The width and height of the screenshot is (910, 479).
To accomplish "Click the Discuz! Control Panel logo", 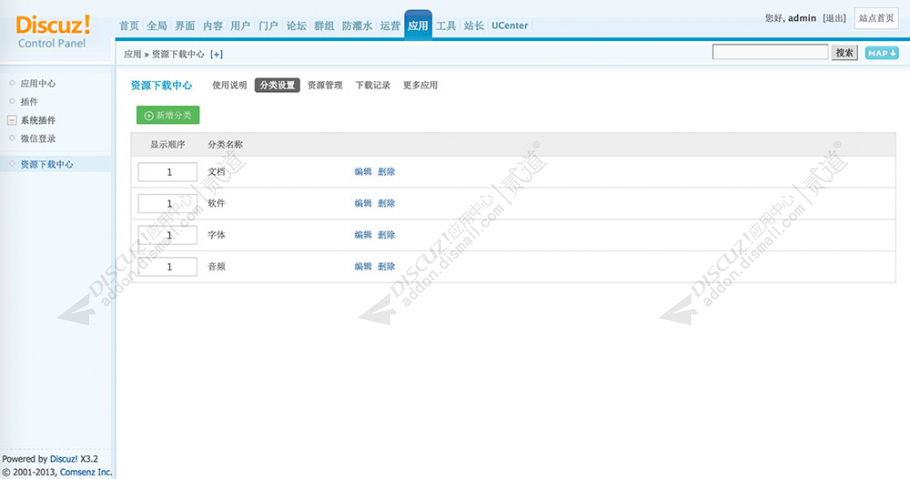I will (53, 31).
